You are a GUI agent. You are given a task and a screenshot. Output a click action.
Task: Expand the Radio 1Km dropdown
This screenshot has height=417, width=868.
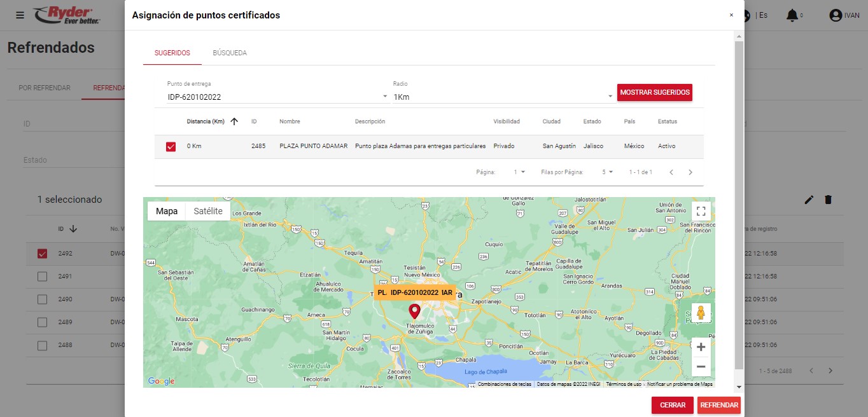click(x=503, y=97)
